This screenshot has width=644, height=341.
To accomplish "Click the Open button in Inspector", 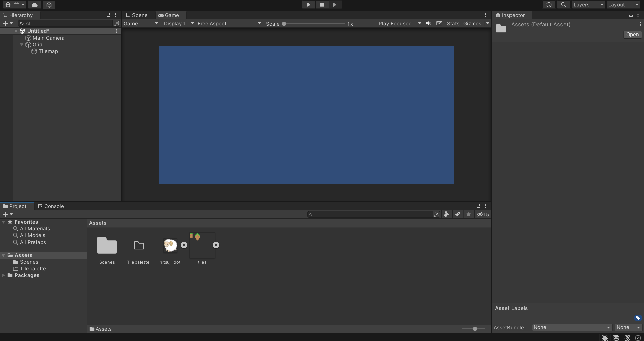I will pos(632,35).
